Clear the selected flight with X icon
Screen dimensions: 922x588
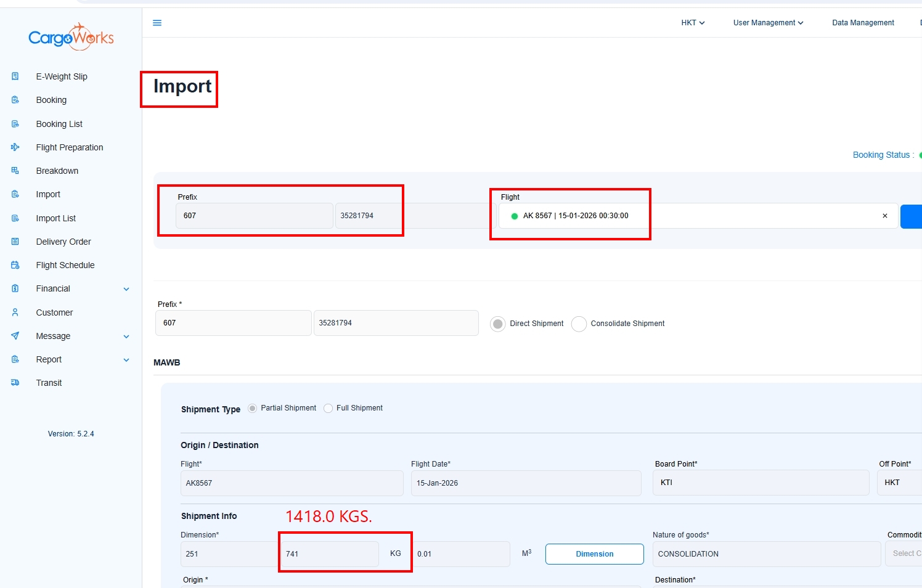[885, 216]
